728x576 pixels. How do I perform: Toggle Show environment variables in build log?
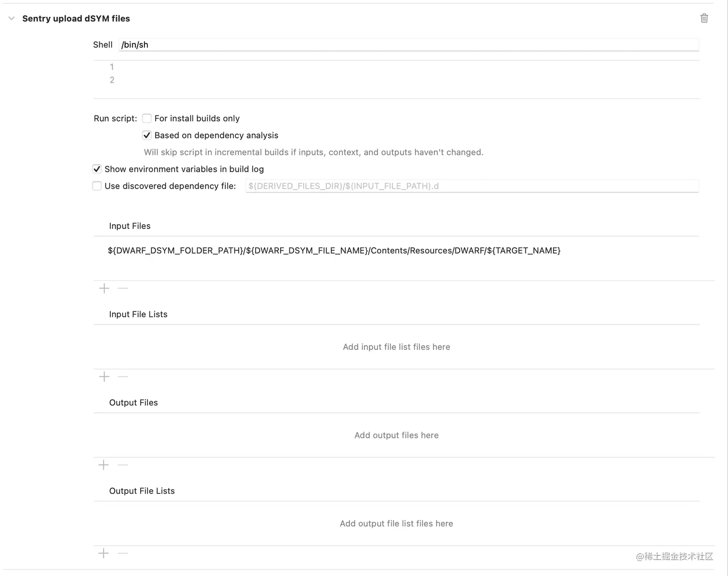(97, 169)
